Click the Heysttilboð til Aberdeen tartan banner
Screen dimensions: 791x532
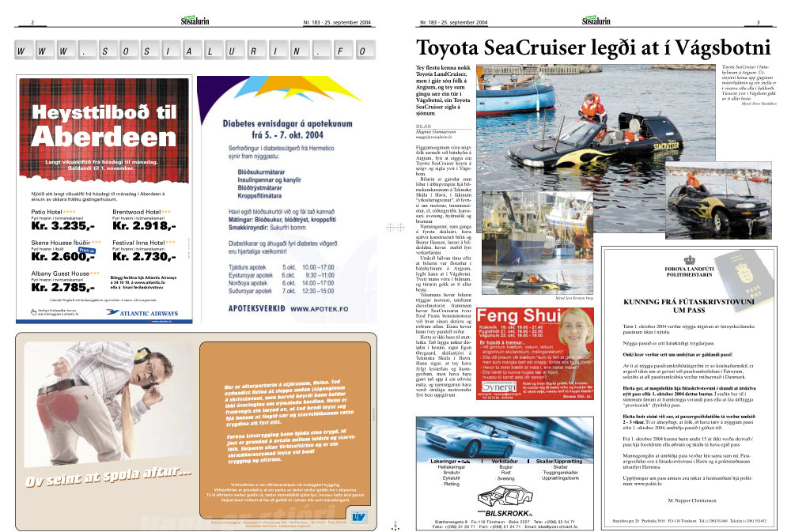click(x=104, y=130)
